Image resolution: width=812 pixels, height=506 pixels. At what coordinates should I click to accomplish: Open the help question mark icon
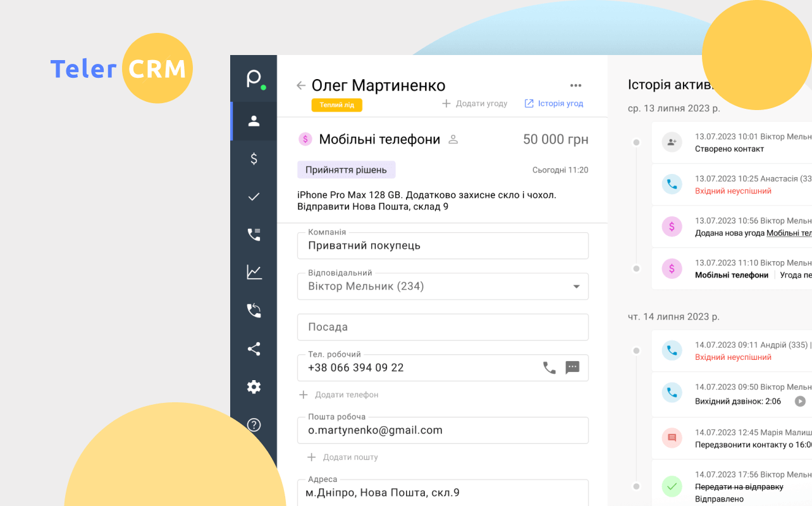(254, 424)
